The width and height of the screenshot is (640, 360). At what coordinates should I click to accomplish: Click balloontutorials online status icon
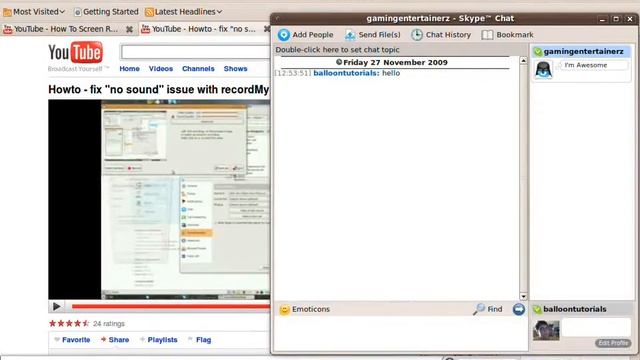pos(537,309)
